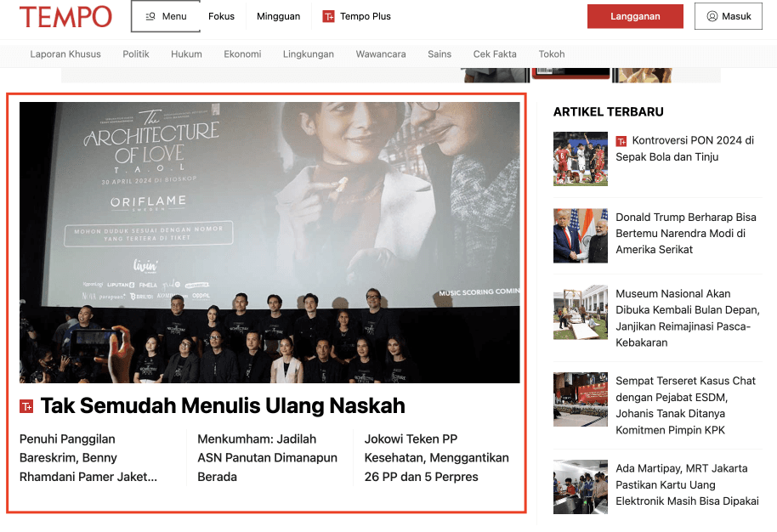Open Johanis Tanak KPK thumbnail

coord(581,399)
